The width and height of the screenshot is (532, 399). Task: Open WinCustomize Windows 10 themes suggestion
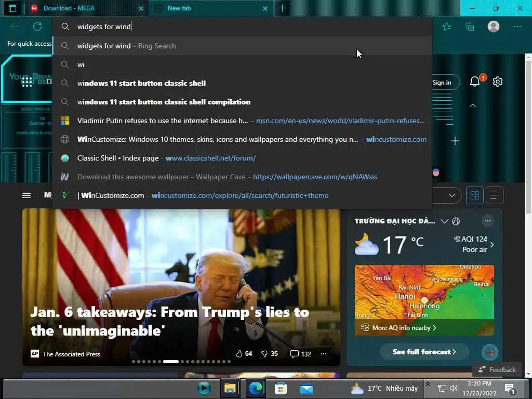242,139
